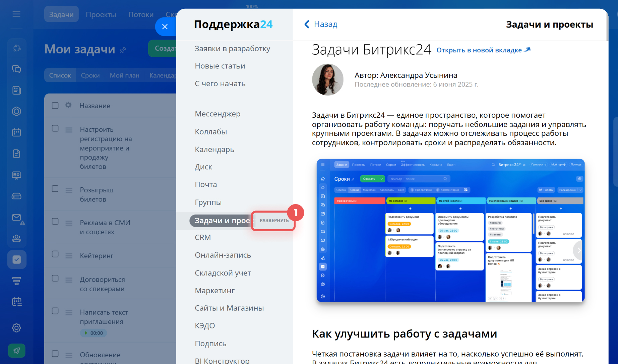The width and height of the screenshot is (618, 364).
Task: Open article via Открыть в новой вкладке
Action: 483,50
